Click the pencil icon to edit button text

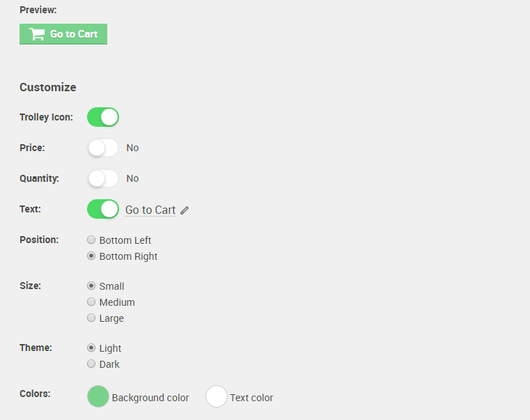pos(185,210)
